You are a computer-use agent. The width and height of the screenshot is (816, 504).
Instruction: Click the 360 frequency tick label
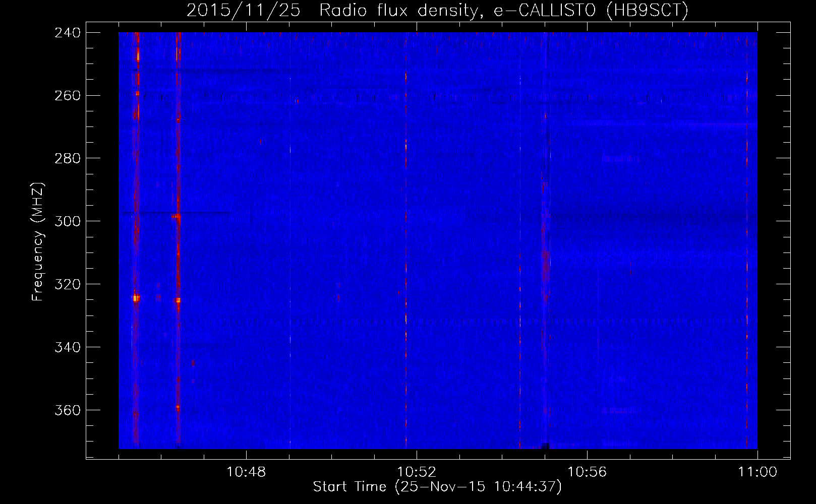(68, 410)
